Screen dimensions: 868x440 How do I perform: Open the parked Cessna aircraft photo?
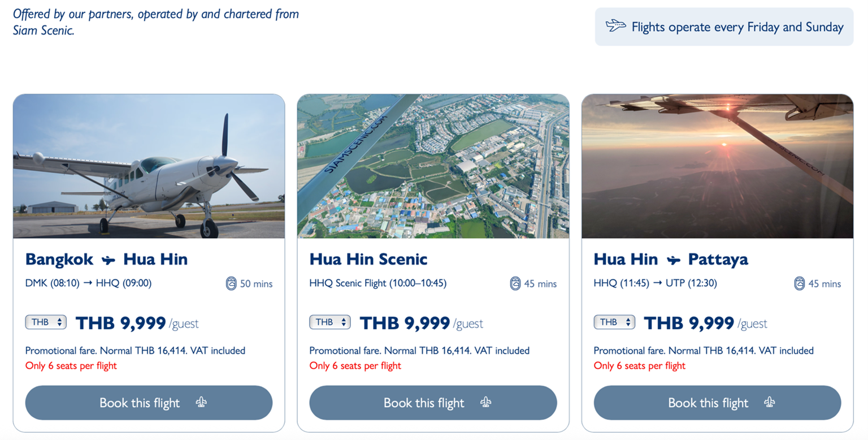149,166
